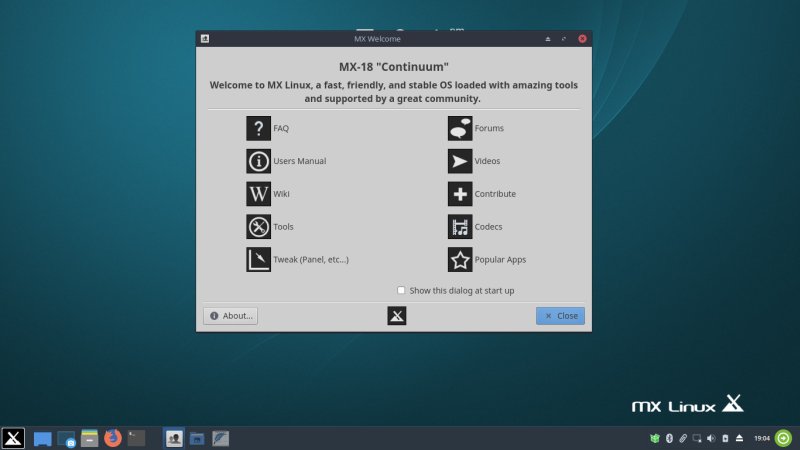Open the MX start menu in panel
The height and width of the screenshot is (450, 800).
coord(13,438)
